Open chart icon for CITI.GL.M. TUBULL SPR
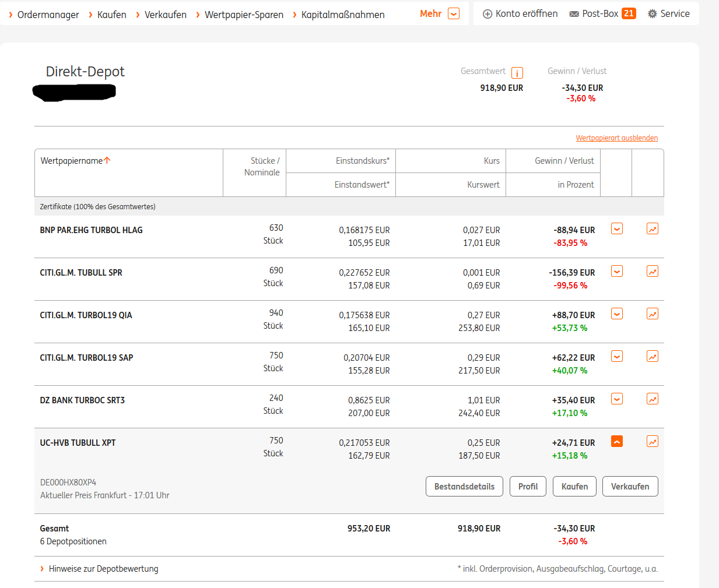719x588 pixels. [652, 272]
